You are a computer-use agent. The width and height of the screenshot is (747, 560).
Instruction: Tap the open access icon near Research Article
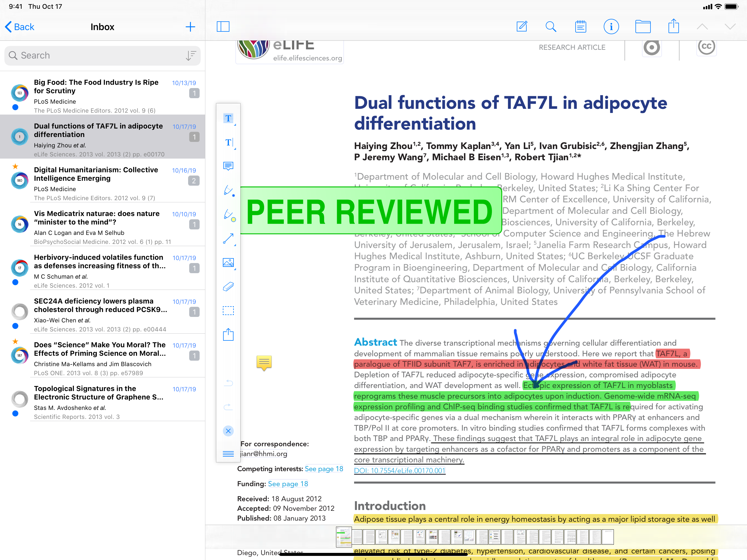click(651, 48)
